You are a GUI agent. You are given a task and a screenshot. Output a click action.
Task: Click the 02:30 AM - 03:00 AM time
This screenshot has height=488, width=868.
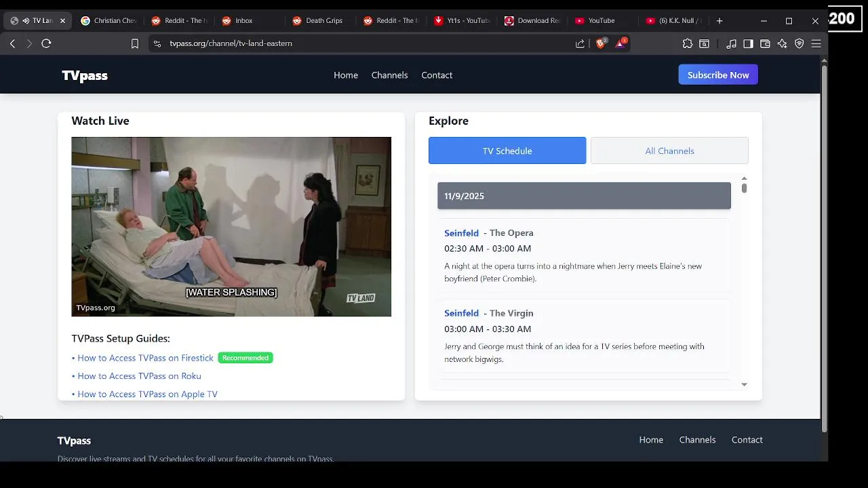(x=488, y=249)
